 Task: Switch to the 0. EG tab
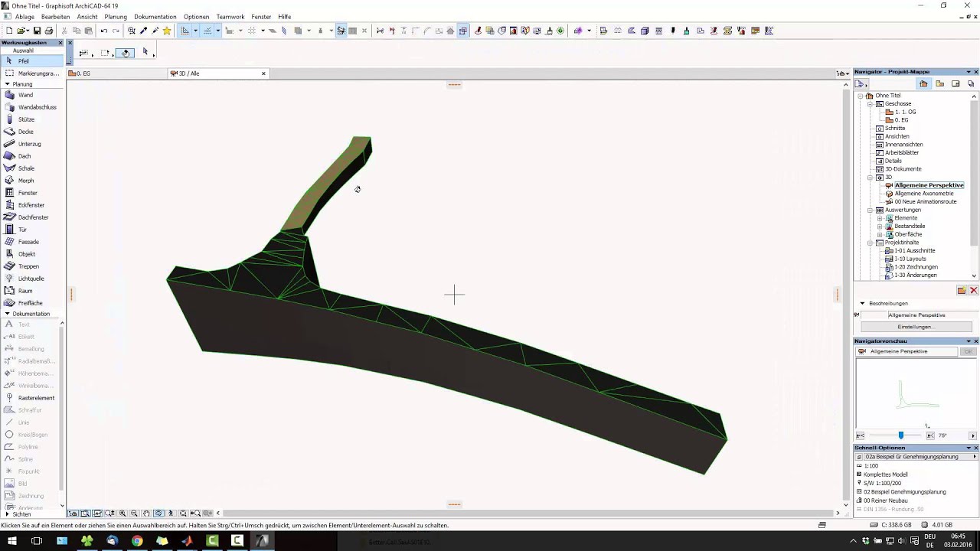pos(118,73)
